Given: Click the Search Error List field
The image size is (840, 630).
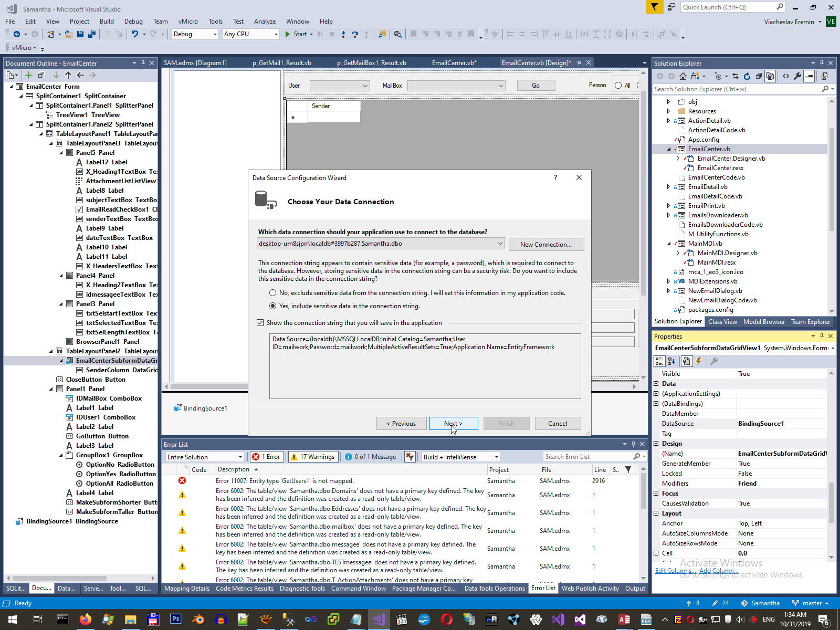Looking at the screenshot, I should pyautogui.click(x=587, y=457).
